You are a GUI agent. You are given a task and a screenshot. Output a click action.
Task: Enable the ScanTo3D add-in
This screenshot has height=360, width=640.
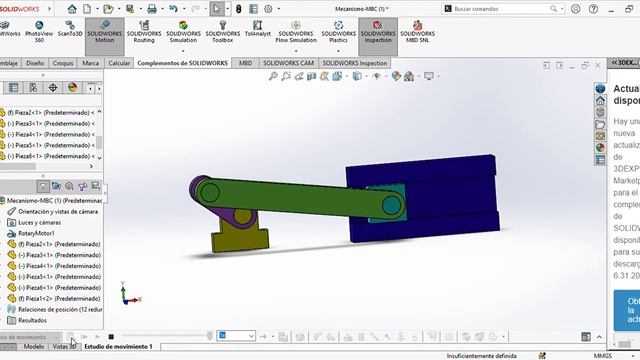[70, 29]
